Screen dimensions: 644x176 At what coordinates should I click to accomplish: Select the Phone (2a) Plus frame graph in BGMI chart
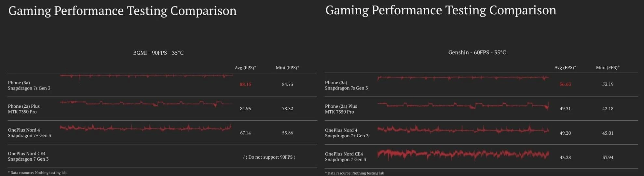(146, 103)
